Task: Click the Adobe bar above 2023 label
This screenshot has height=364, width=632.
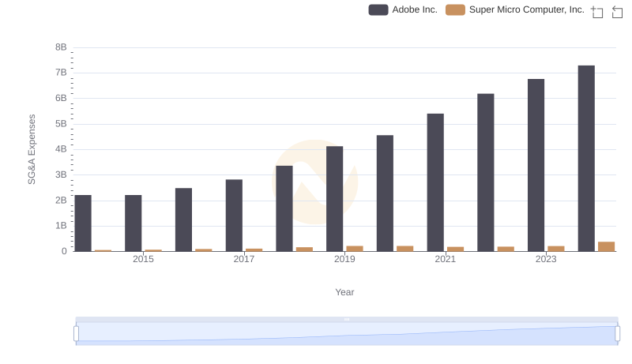Action: coord(536,165)
